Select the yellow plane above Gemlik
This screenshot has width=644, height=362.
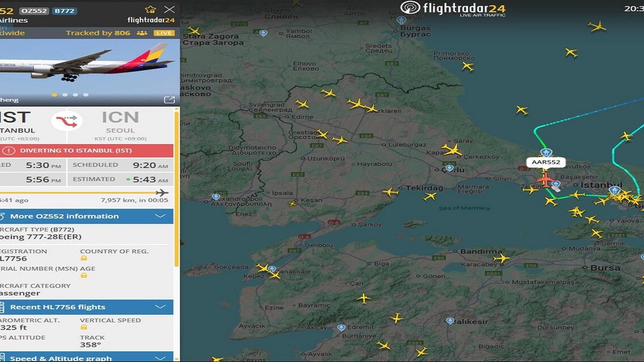[597, 233]
